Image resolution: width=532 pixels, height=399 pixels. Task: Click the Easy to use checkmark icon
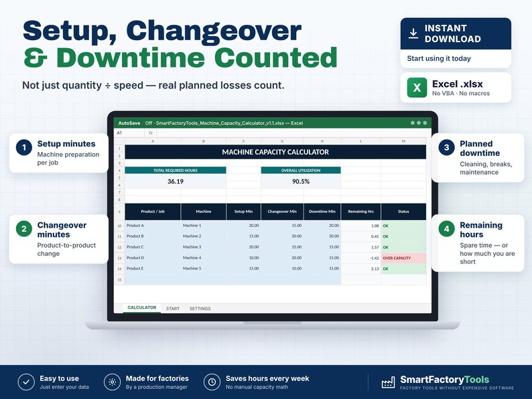tap(26, 382)
